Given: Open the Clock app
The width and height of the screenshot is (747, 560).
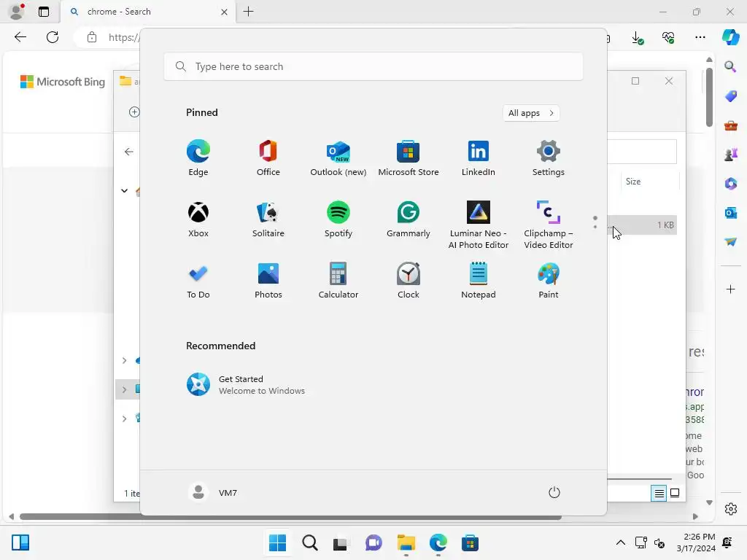Looking at the screenshot, I should pos(409,281).
